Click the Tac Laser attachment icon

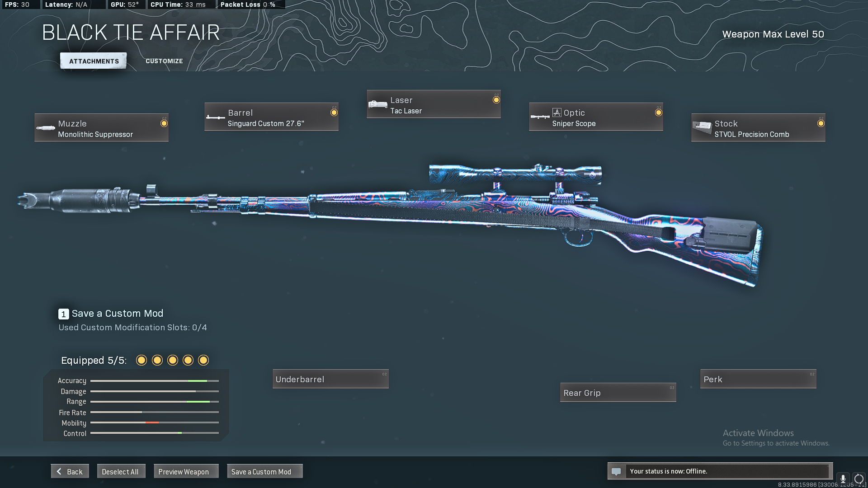pyautogui.click(x=377, y=105)
